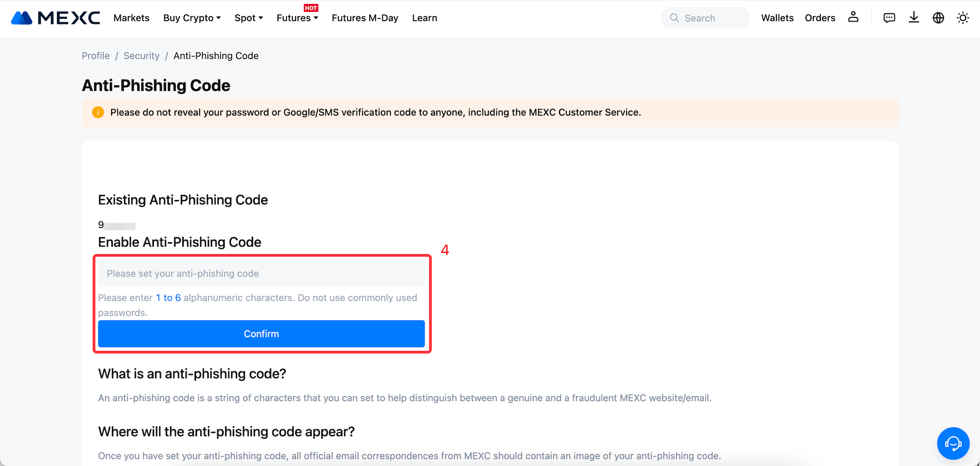The image size is (980, 466).
Task: Open the Wallets link
Action: [777, 18]
